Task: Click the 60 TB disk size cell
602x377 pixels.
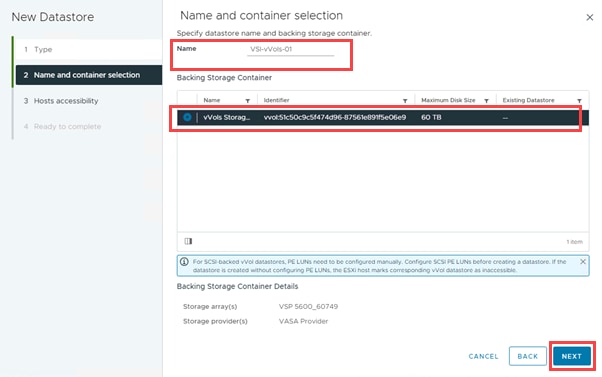Action: 431,117
